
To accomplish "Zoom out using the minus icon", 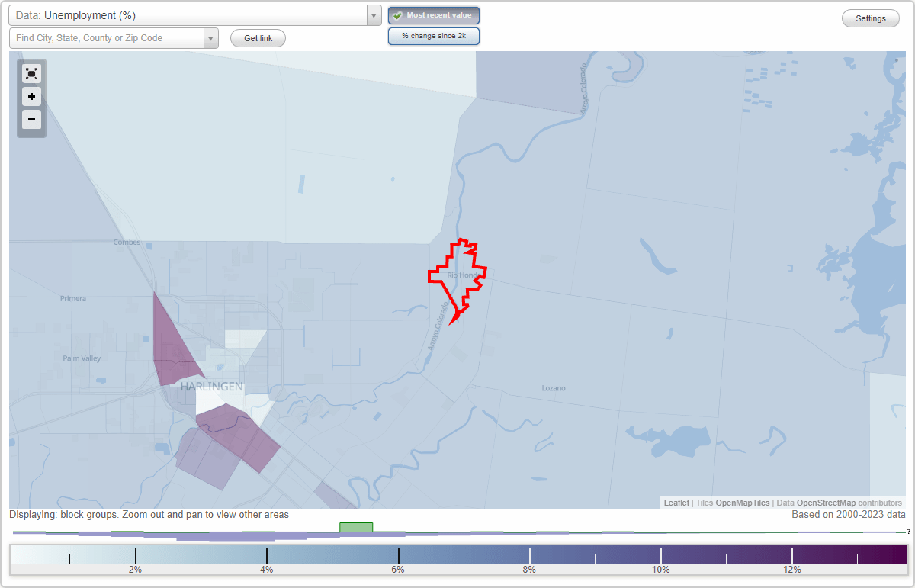I will (x=31, y=120).
